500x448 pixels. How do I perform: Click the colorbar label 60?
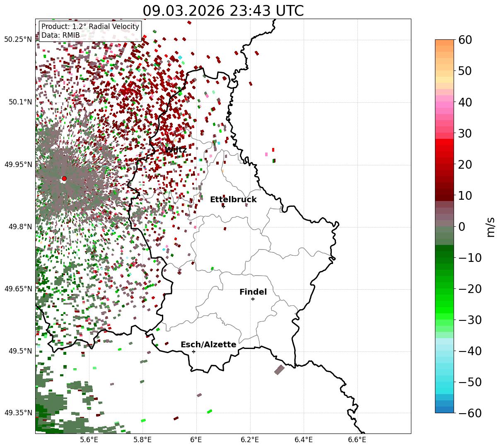coord(465,40)
